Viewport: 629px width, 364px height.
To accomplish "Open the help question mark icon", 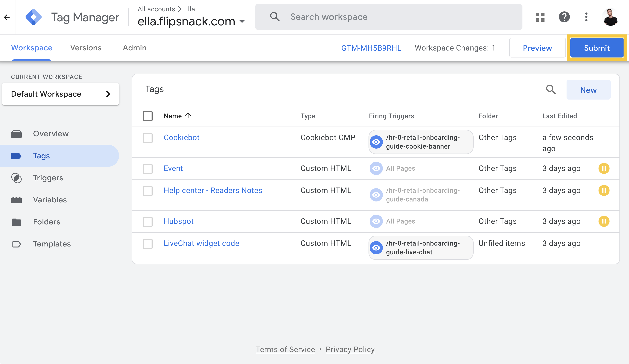I will (564, 17).
